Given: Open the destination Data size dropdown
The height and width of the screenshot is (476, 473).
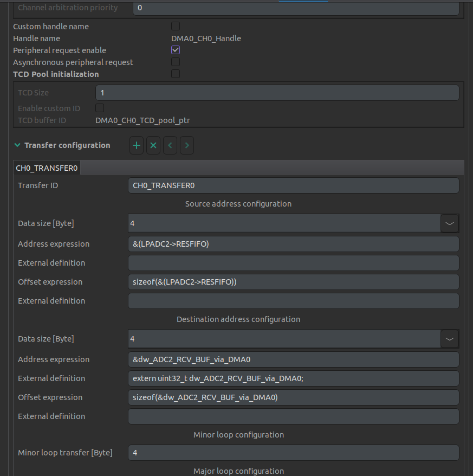Looking at the screenshot, I should coord(450,338).
